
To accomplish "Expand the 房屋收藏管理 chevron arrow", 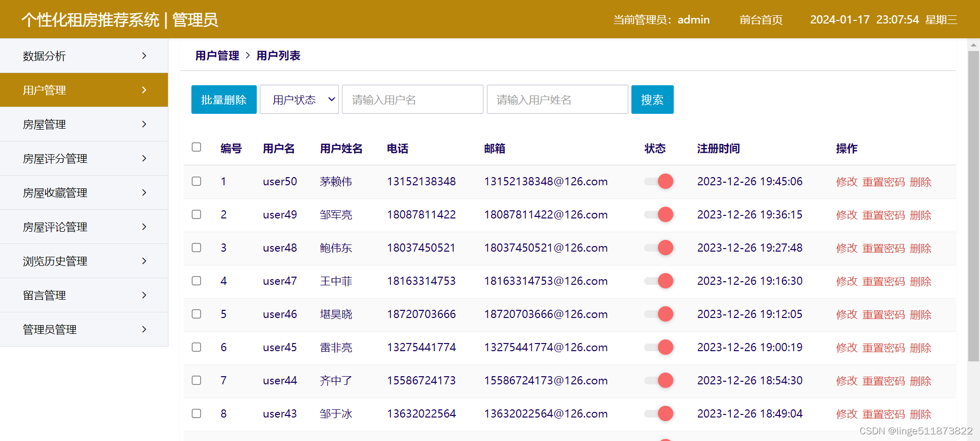I will point(144,192).
